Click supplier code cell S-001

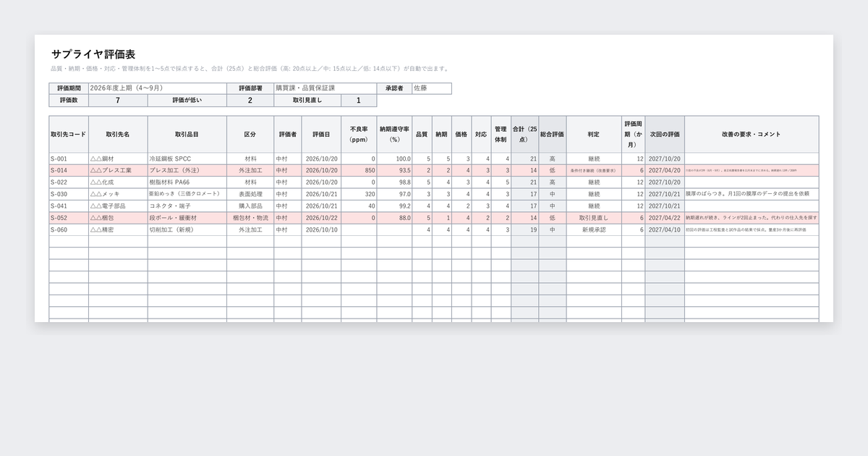69,159
